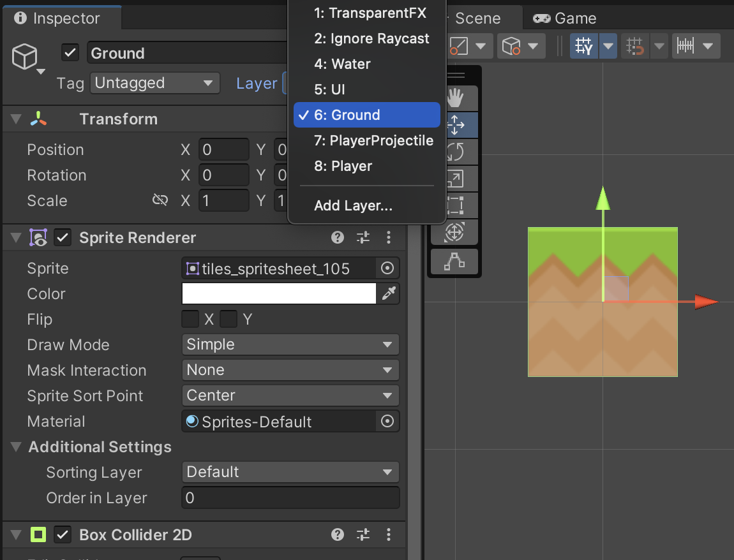This screenshot has width=734, height=560.
Task: Select the Scale tool
Action: coord(454,179)
